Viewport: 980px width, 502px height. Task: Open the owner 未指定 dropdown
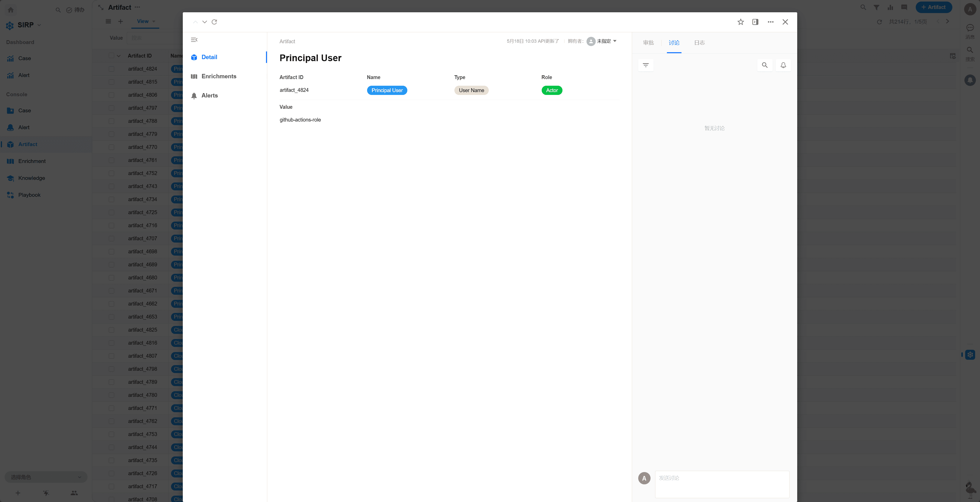point(601,41)
